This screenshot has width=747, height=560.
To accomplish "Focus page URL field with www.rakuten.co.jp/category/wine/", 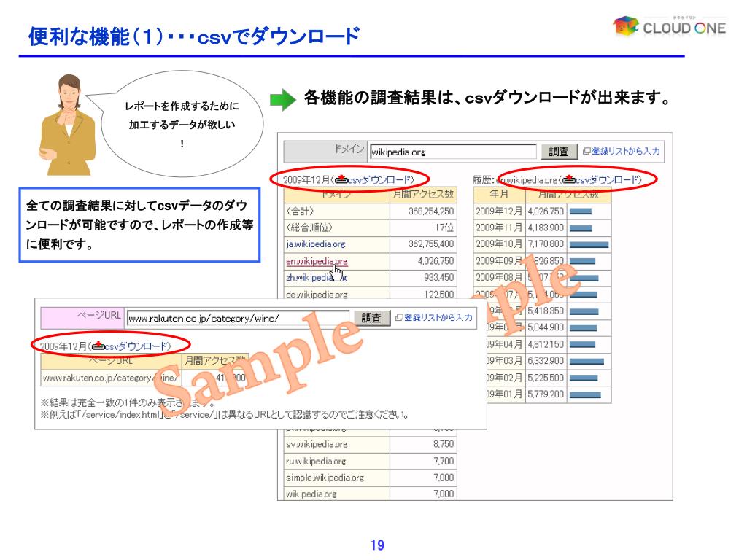I will click(x=238, y=318).
